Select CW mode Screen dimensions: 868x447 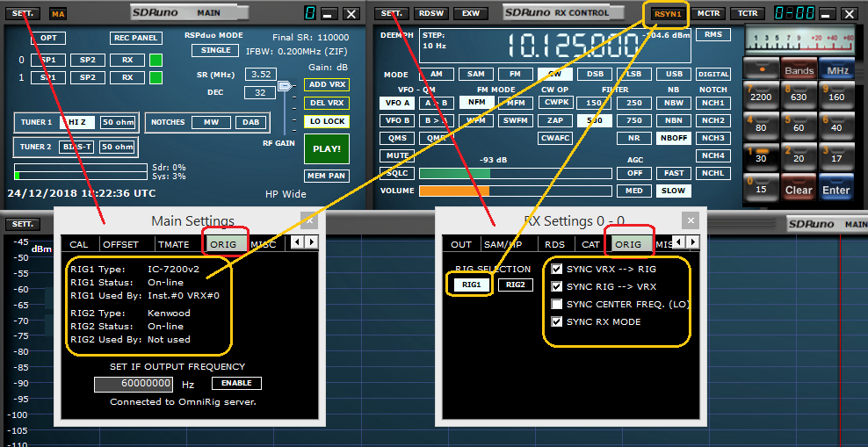click(x=554, y=74)
